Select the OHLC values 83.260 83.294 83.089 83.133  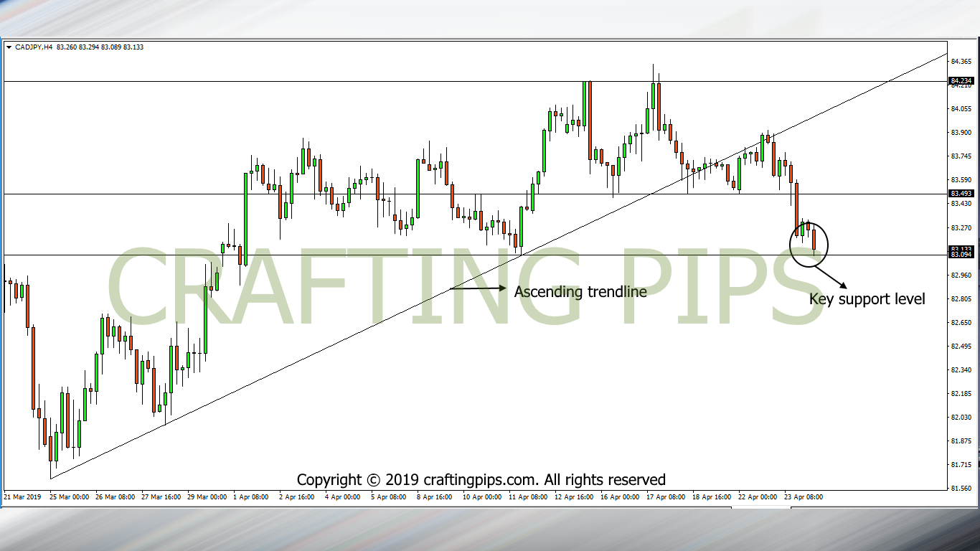tap(99, 47)
